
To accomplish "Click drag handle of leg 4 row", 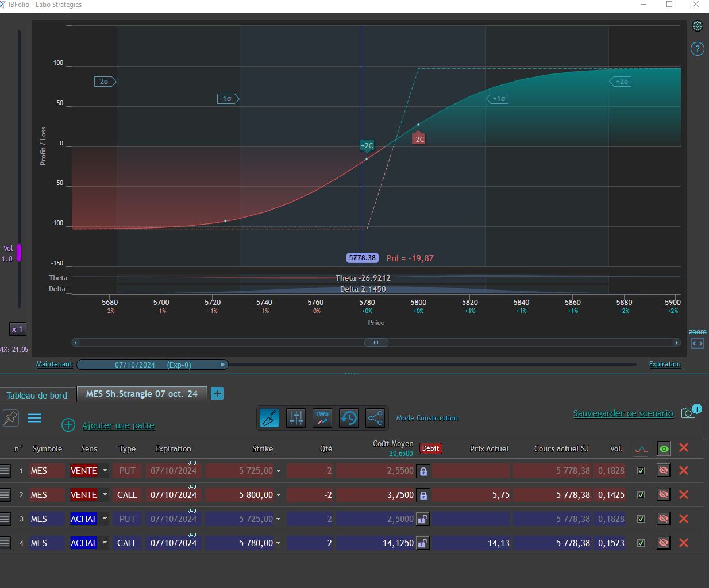I will coord(5,543).
